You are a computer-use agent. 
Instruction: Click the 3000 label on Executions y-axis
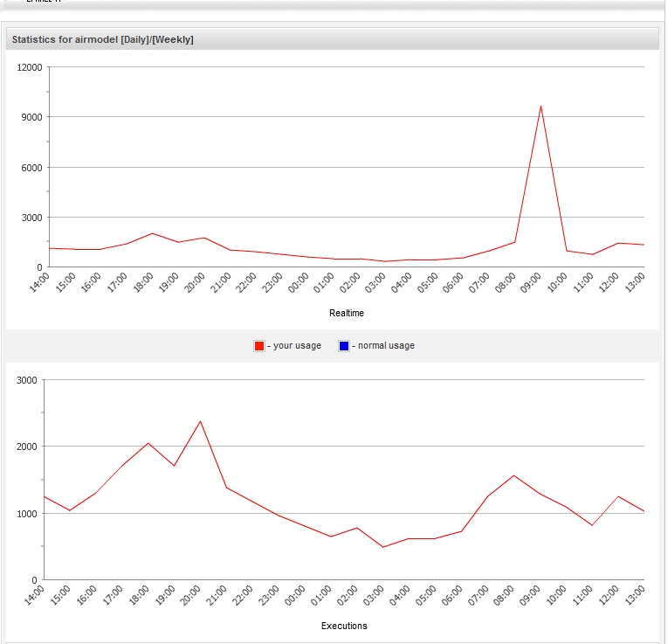[26, 380]
